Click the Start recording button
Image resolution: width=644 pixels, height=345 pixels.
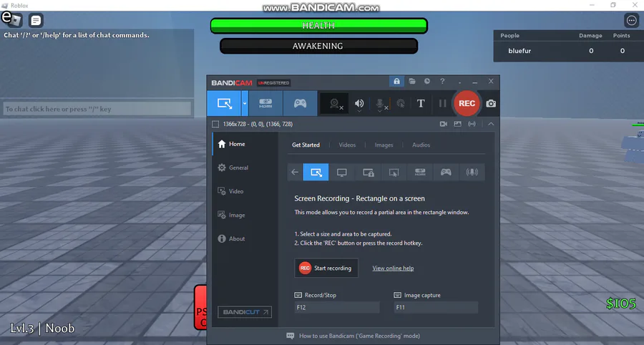pyautogui.click(x=326, y=268)
